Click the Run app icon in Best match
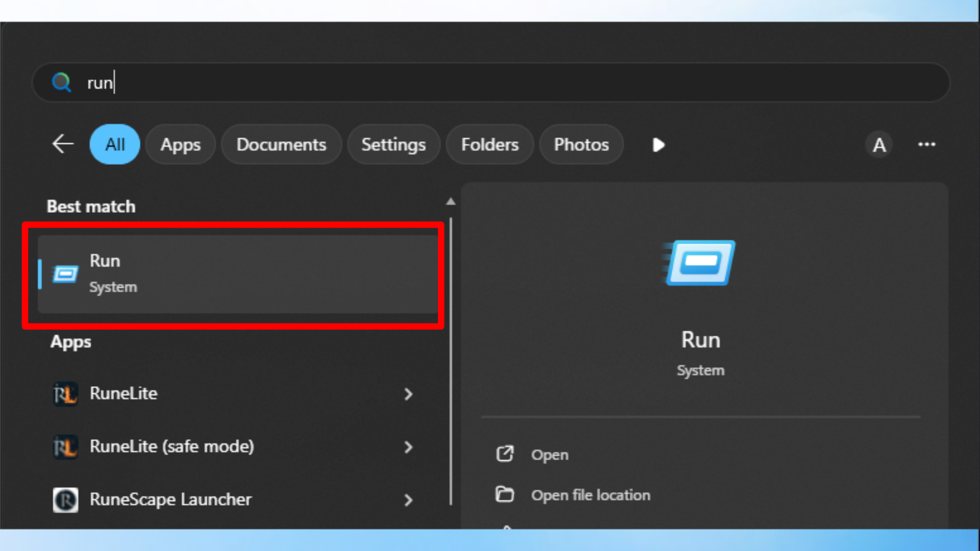This screenshot has width=980, height=551. click(x=66, y=274)
